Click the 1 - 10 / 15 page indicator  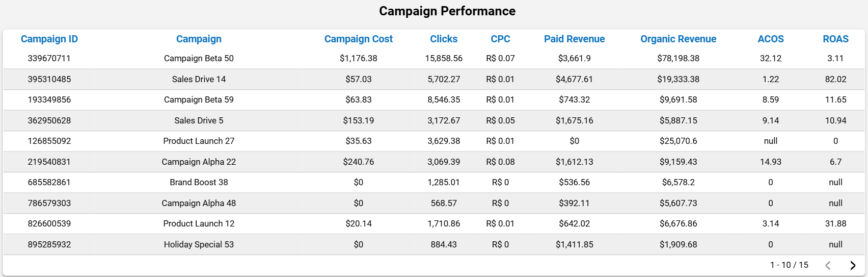789,265
